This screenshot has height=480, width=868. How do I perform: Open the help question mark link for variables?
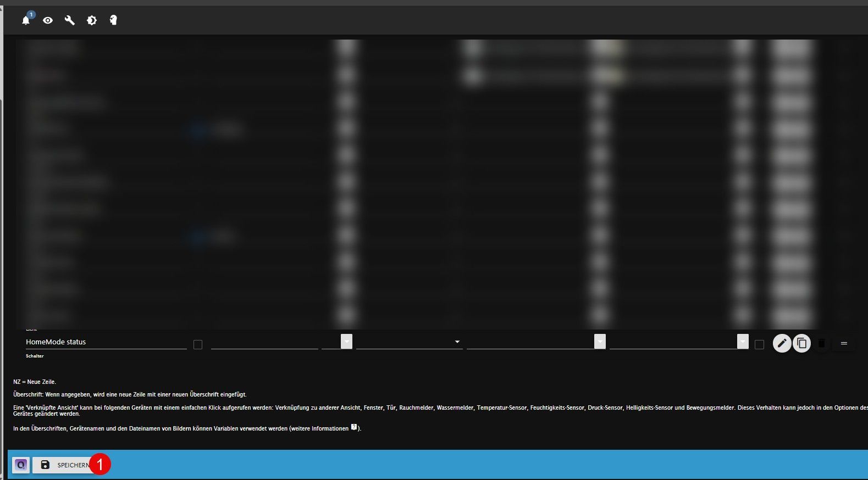pyautogui.click(x=354, y=427)
